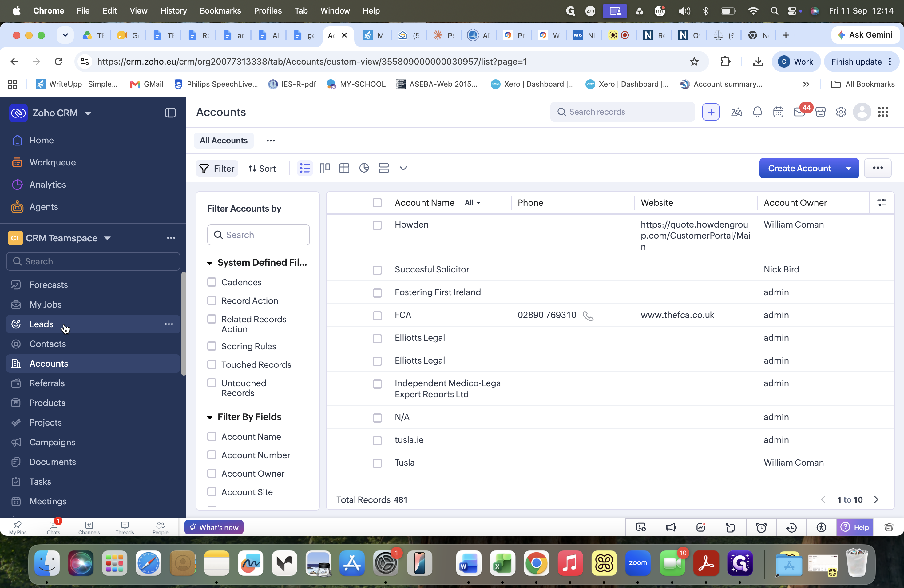Open the marketplace store icon
Viewport: 904px width, 588px height.
(x=820, y=112)
